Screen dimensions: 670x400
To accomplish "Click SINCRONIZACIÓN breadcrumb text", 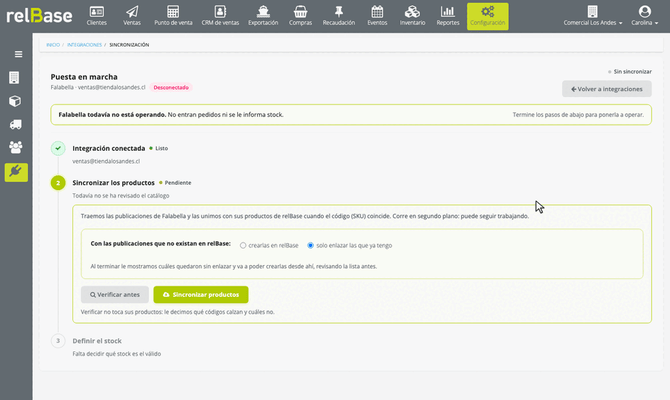I will (129, 45).
